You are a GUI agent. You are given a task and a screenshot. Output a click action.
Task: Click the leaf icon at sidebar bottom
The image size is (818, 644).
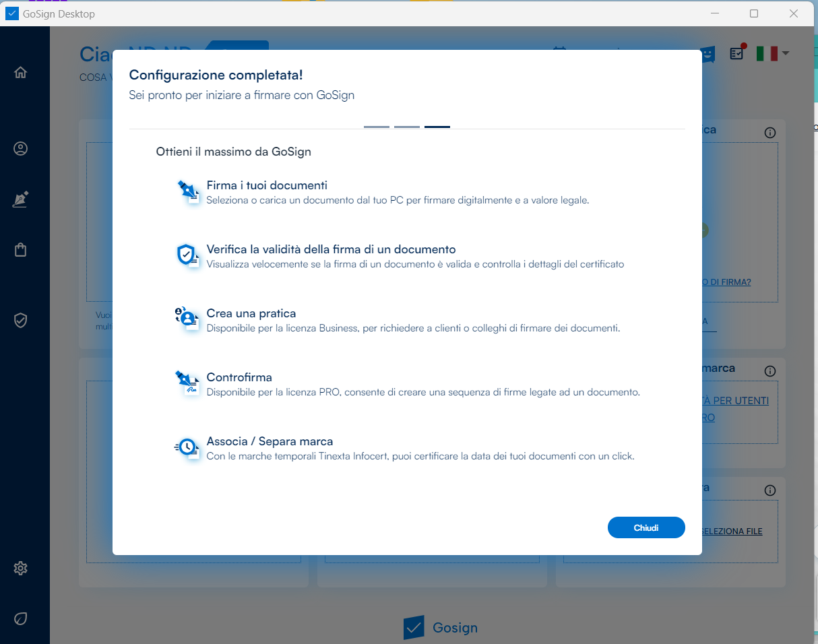[x=20, y=618]
